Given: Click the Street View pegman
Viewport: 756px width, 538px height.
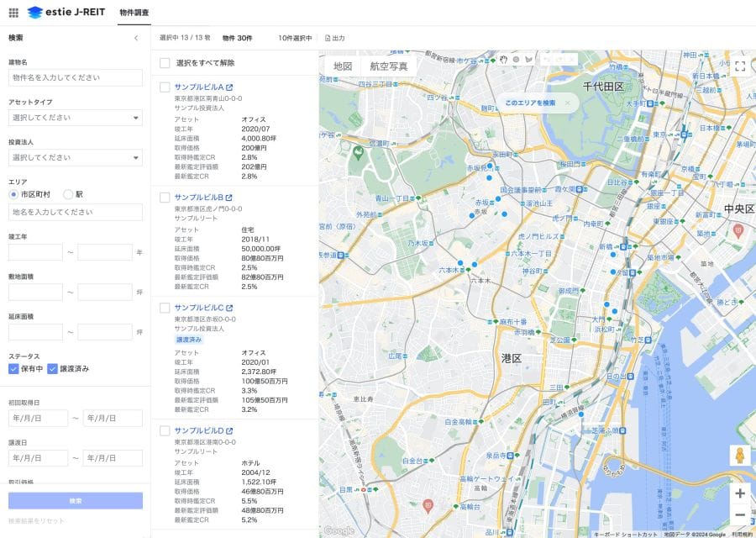Looking at the screenshot, I should [x=739, y=456].
